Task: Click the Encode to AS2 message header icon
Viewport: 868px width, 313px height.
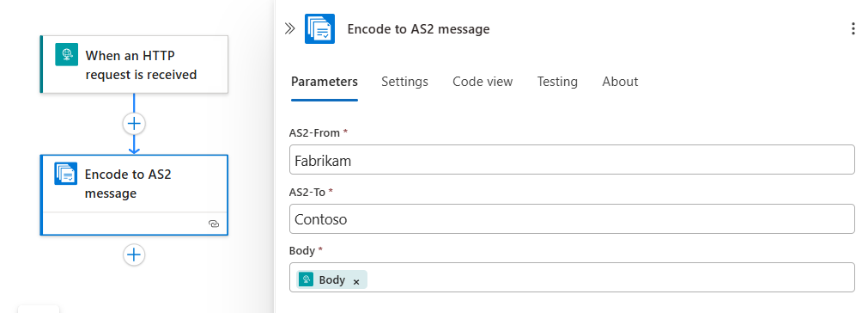Action: click(x=319, y=29)
